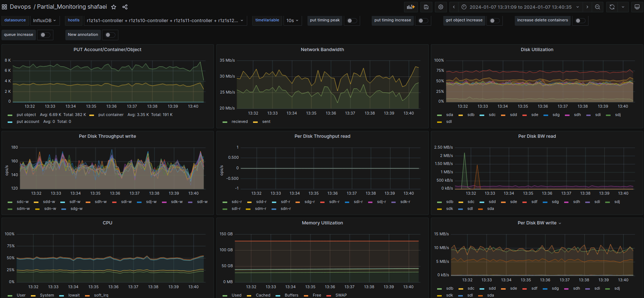
Task: Go to the Devops folder link
Action: pos(20,7)
